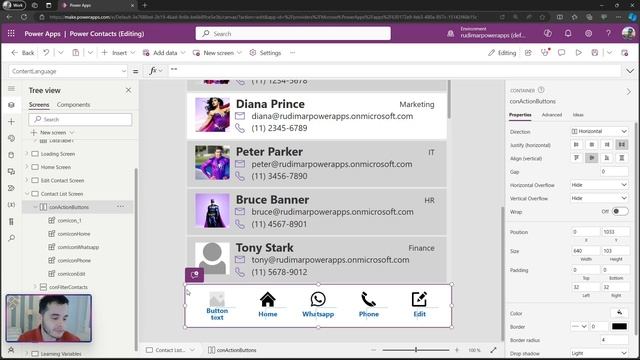This screenshot has width=640, height=360.
Task: Expand the conFilterContacts container
Action: point(35,287)
